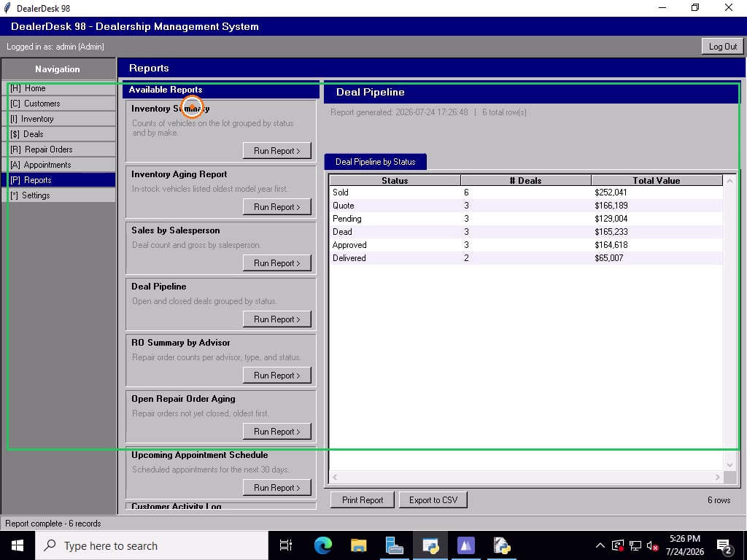The height and width of the screenshot is (560, 747).
Task: Click the rightmost Python taskbar icon
Action: (x=502, y=545)
